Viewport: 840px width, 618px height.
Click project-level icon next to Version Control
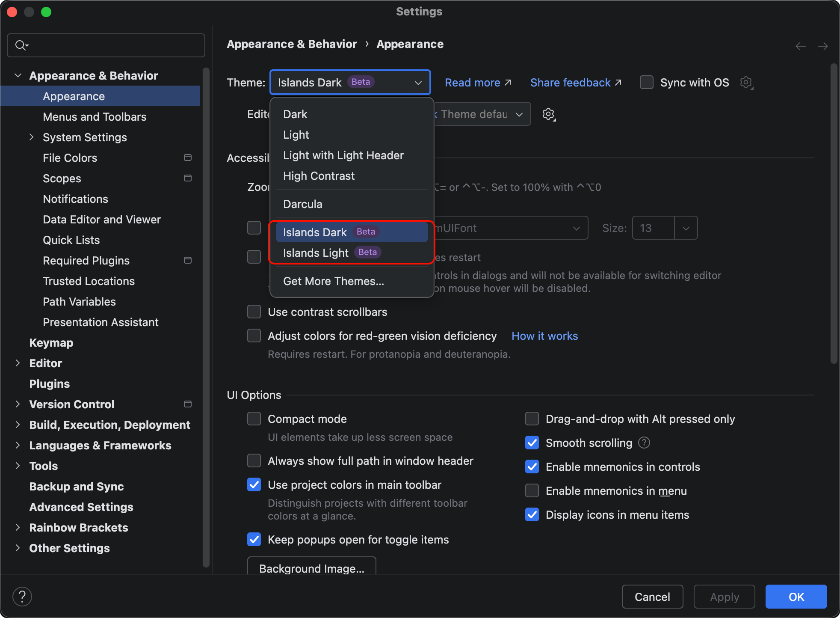click(x=187, y=404)
